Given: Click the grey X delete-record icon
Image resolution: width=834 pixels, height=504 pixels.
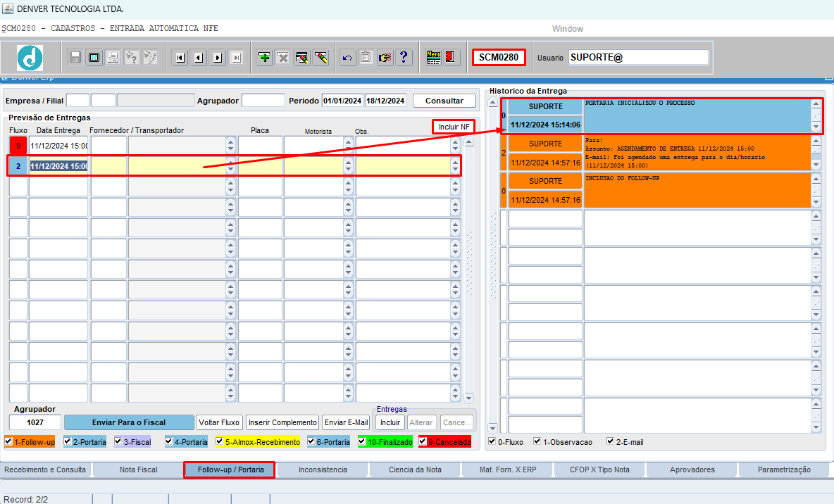Looking at the screenshot, I should pyautogui.click(x=283, y=58).
